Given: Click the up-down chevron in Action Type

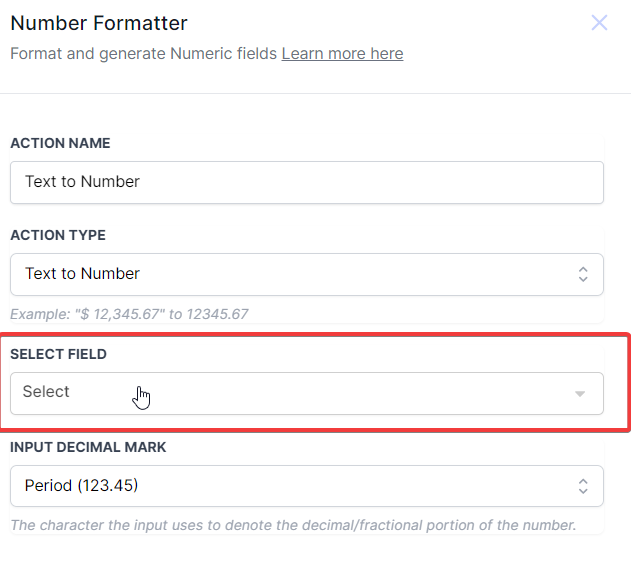Looking at the screenshot, I should [x=583, y=274].
